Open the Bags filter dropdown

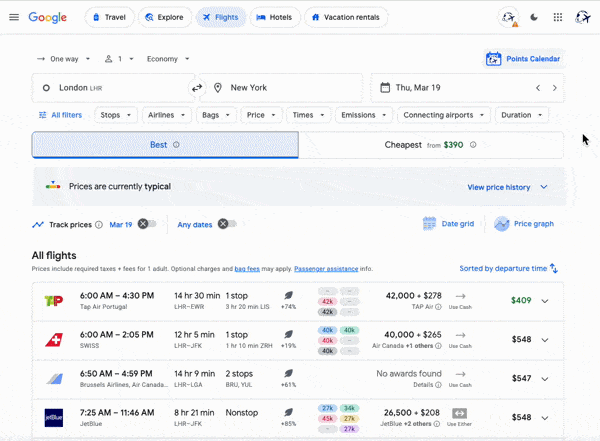(x=216, y=115)
